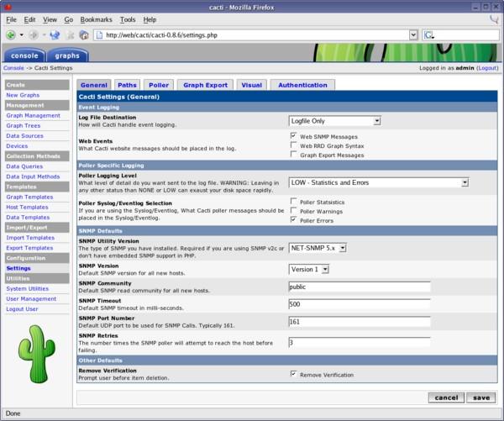
Task: Enable Web RRD Graph Syntax checkbox
Action: (x=293, y=145)
